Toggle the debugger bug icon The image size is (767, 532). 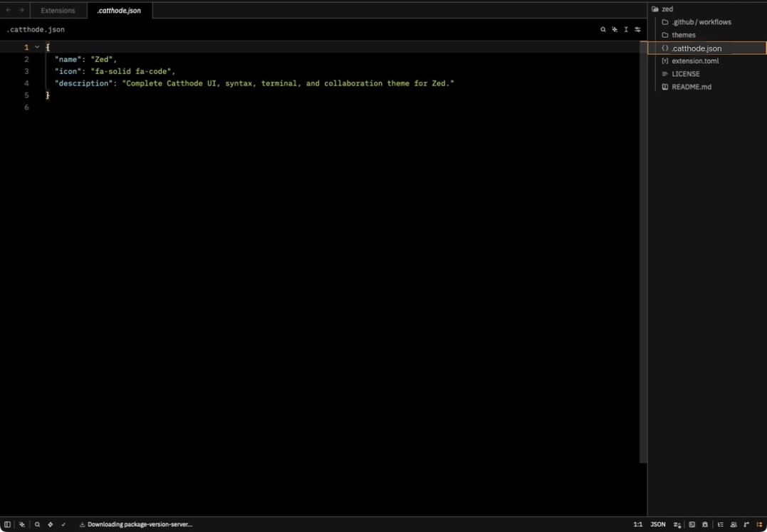pyautogui.click(x=705, y=524)
